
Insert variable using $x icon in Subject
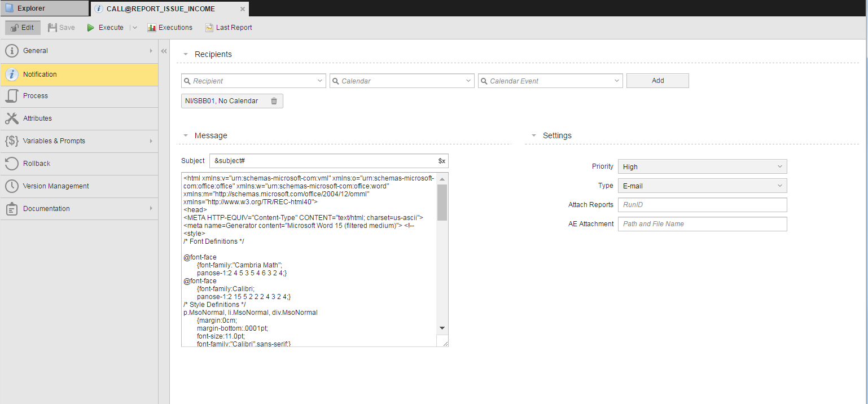441,161
